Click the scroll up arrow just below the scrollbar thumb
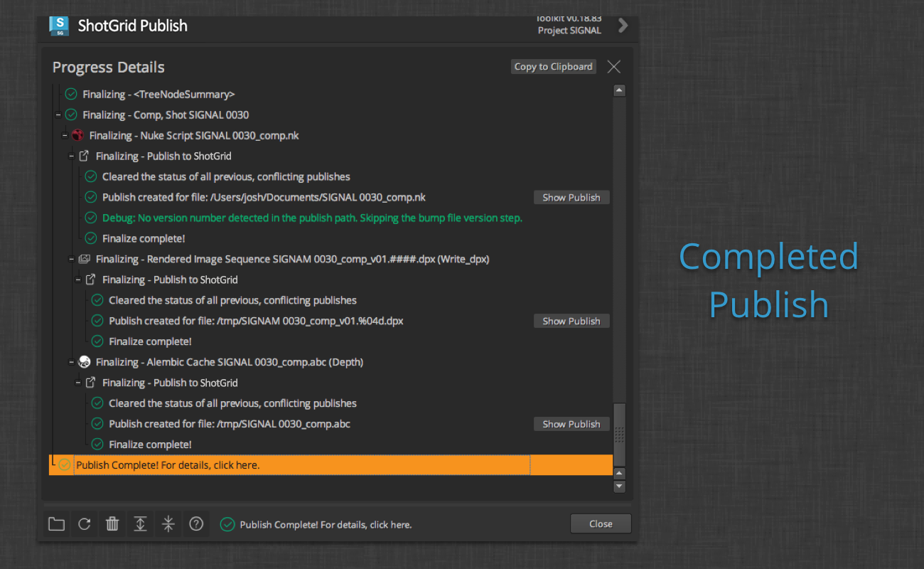 point(619,473)
